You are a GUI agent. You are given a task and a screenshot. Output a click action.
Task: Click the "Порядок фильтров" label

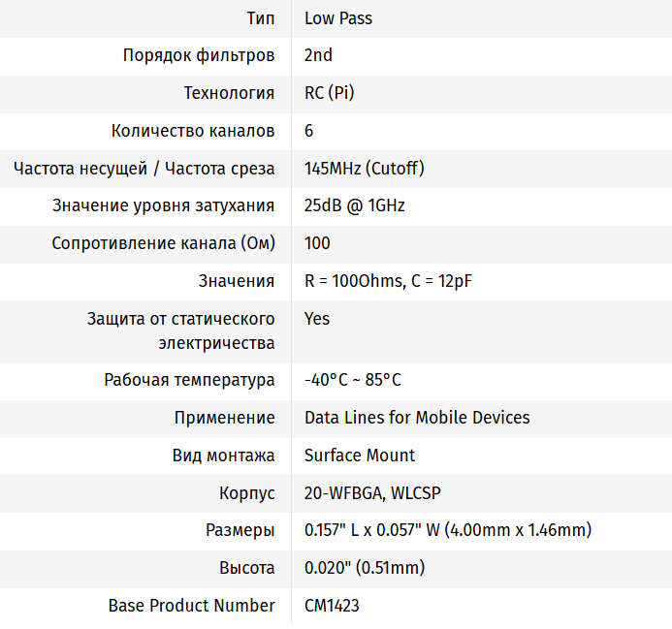pos(199,55)
